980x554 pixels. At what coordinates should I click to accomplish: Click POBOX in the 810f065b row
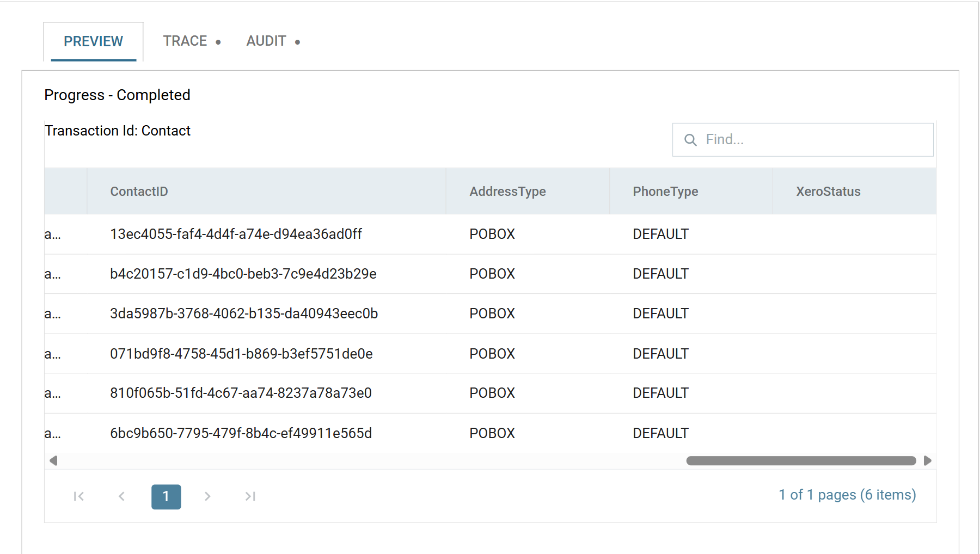492,393
